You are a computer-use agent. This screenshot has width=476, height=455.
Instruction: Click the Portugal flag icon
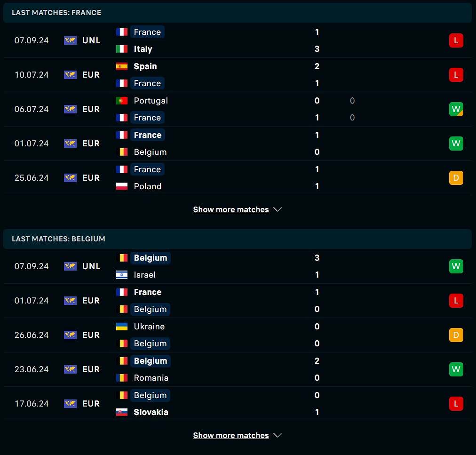[122, 101]
